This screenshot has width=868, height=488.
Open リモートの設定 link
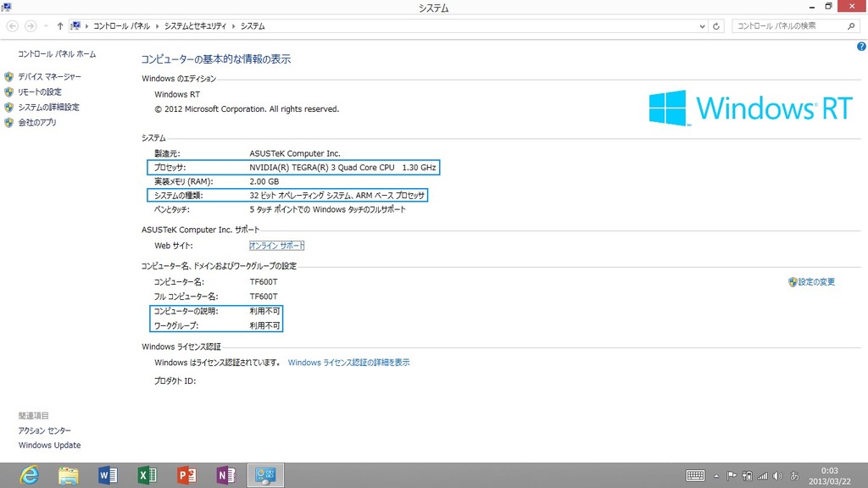coord(39,91)
